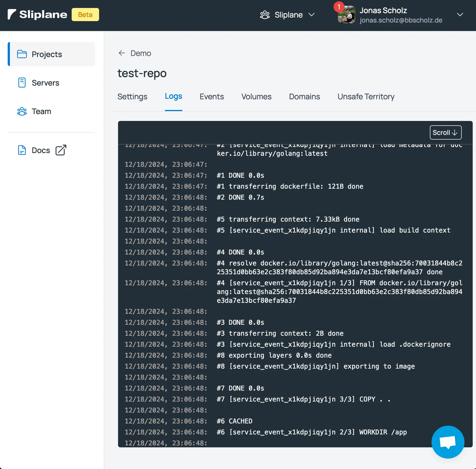Expand the Sliplane team dropdown
The height and width of the screenshot is (469, 476).
(x=312, y=15)
